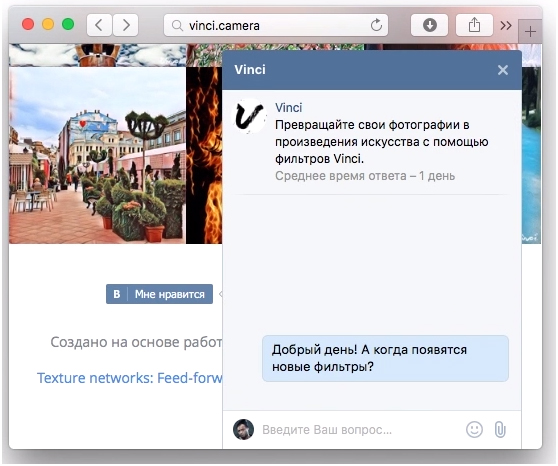Screen dimensions: 558x466
Task: Open the Safari downloads button
Action: coord(430,25)
